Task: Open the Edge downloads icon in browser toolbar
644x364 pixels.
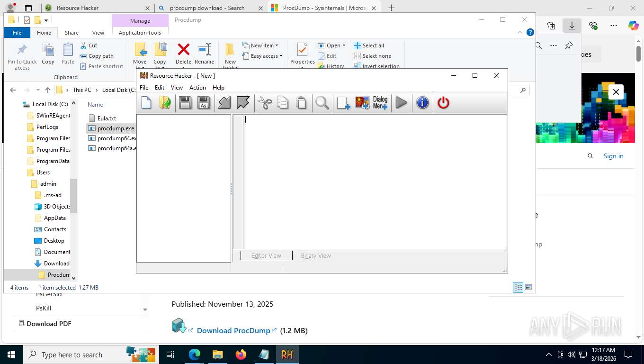Action: 572,26
